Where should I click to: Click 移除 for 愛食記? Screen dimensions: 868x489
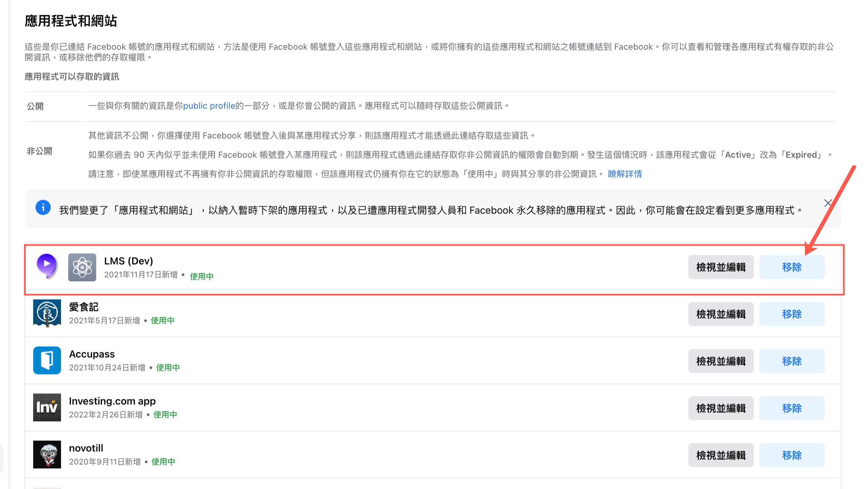point(792,314)
